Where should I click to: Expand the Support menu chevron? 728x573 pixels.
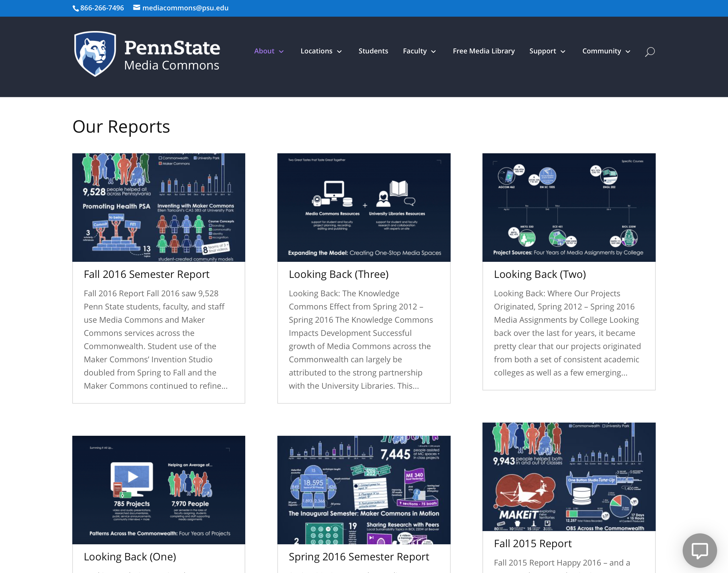[563, 52]
